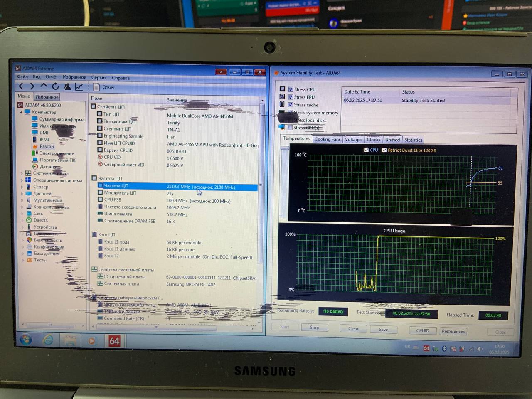Expand Системная плата tree node
532x399 pixels.
(x=22, y=173)
